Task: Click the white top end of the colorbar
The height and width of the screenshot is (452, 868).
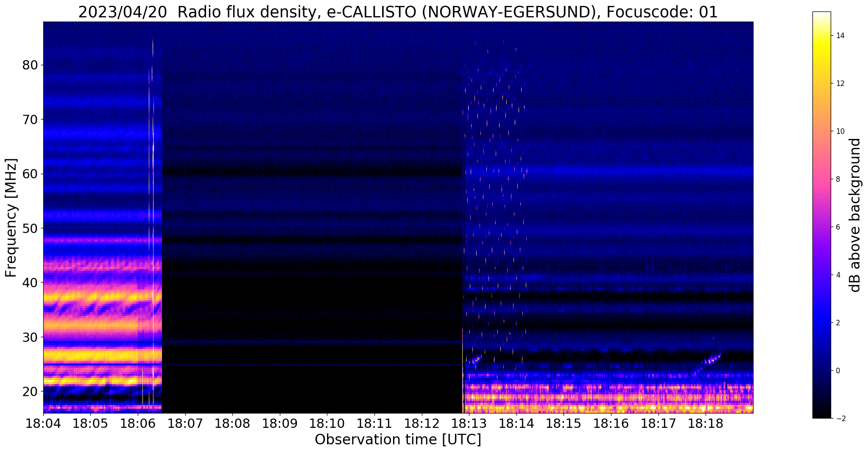Action: (821, 15)
